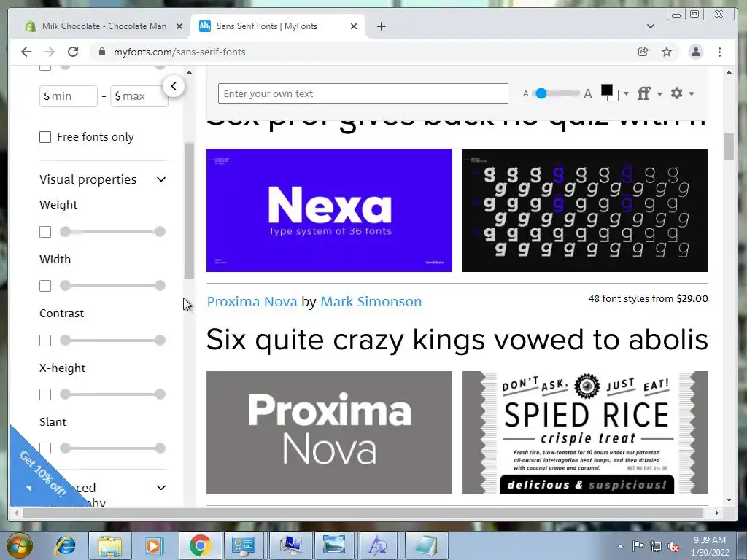Click the muted volume tray icon
The height and width of the screenshot is (560, 747).
673,546
